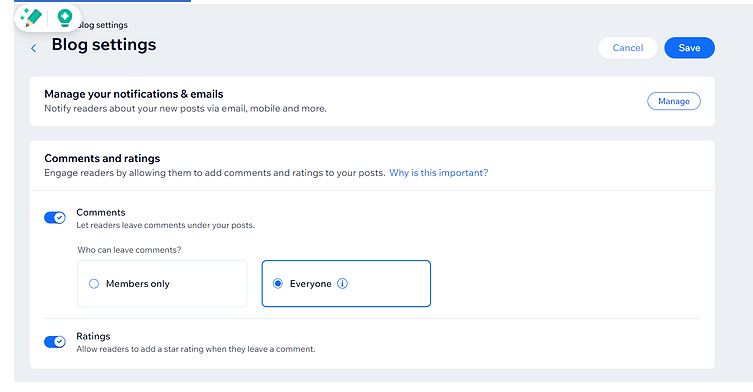Image resolution: width=753 pixels, height=392 pixels.
Task: Click the Ratings label text
Action: [x=93, y=336]
